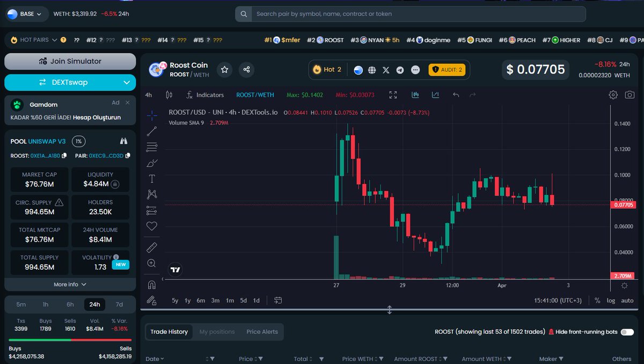The width and height of the screenshot is (644, 364).
Task: Switch chart pair to ROOST/WETH toggle
Action: 255,95
